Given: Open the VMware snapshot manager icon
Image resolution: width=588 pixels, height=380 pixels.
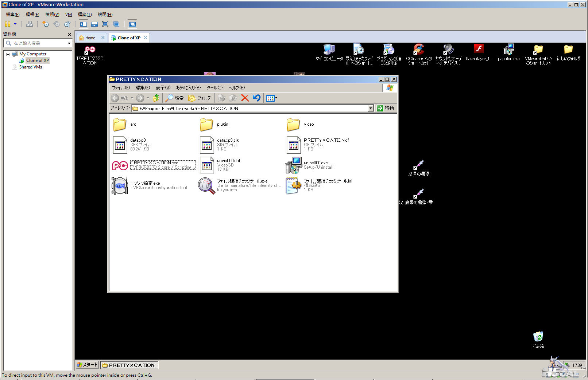Looking at the screenshot, I should pos(67,24).
